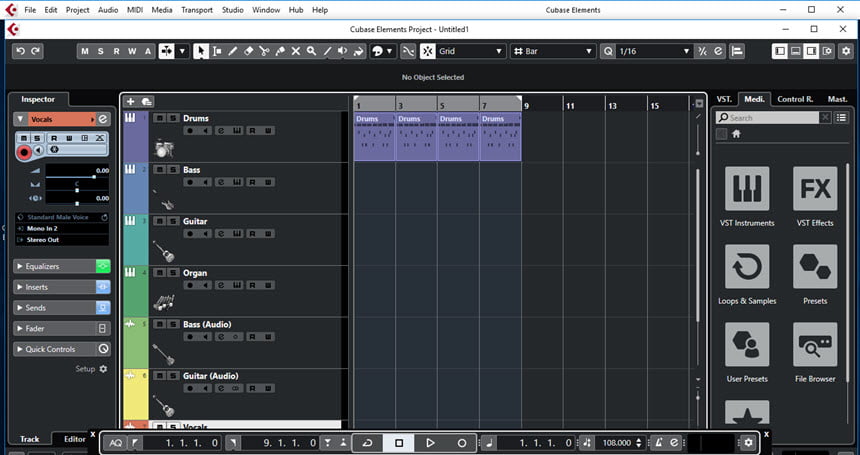This screenshot has height=455, width=860.
Task: Toggle Snap to Zero Crossing
Action: [x=408, y=51]
